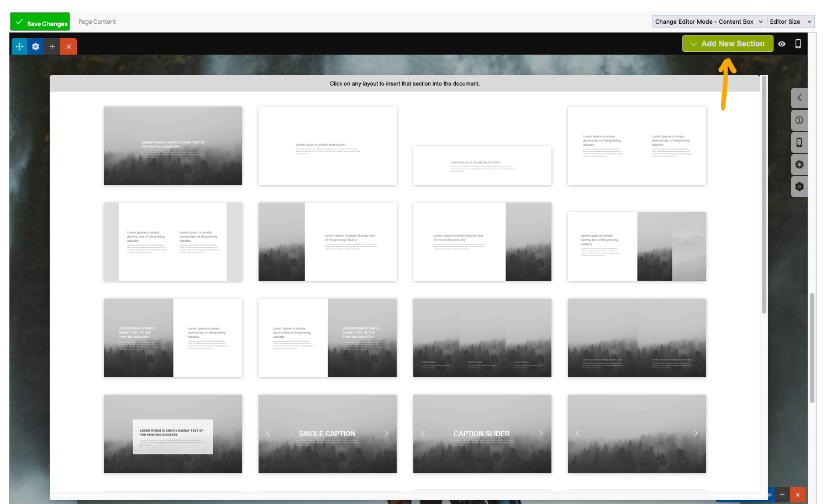Click the bottom-right plus icon
The width and height of the screenshot is (826, 504).
coord(782,495)
